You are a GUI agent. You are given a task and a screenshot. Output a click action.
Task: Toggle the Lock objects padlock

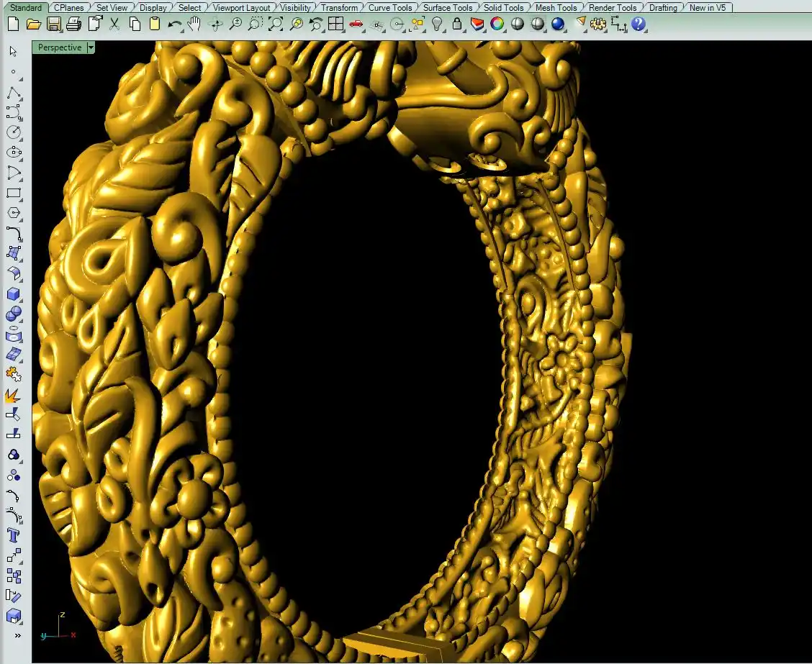pos(457,24)
